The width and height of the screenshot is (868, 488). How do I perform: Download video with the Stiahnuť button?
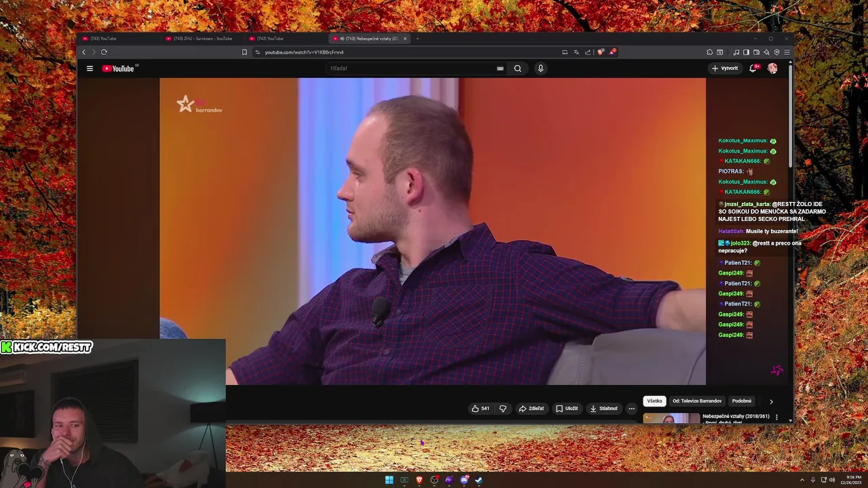coord(604,409)
